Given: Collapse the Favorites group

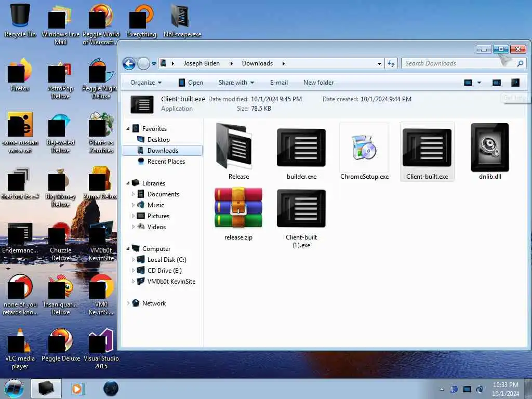Looking at the screenshot, I should 128,129.
